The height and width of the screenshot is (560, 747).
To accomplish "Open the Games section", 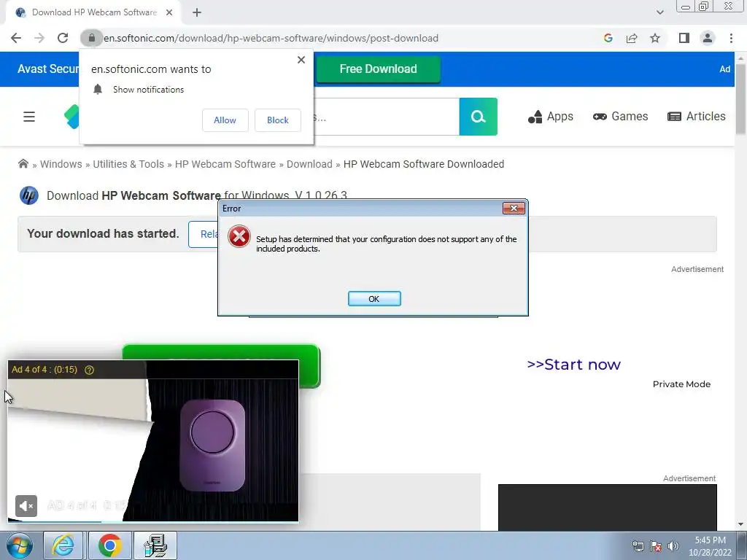I will (620, 117).
